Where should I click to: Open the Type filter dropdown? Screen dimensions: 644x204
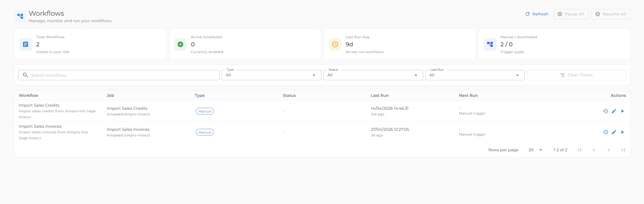click(271, 75)
